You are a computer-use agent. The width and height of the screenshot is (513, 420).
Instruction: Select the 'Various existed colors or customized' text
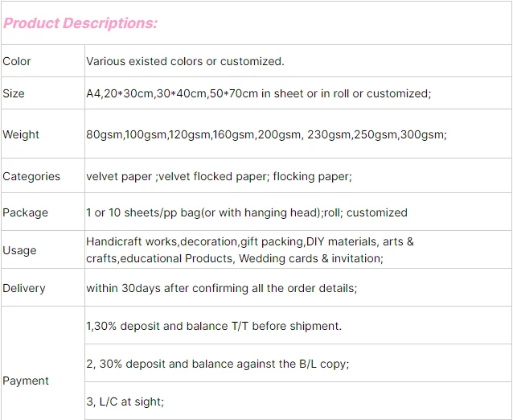click(x=185, y=61)
